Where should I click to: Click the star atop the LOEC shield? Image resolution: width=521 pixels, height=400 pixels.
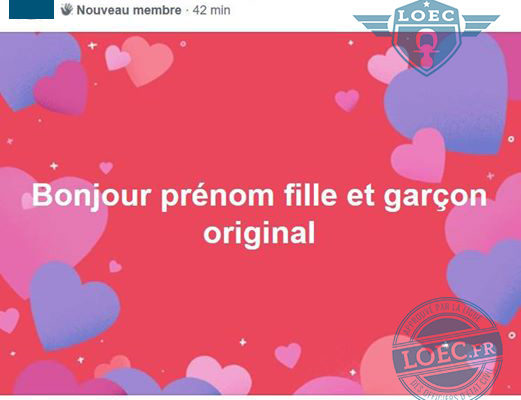pos(427,4)
